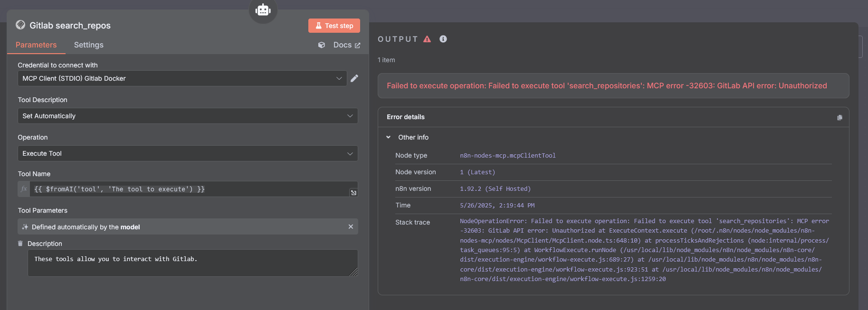Click the Stack trace row label
This screenshot has width=868, height=310.
click(412, 222)
